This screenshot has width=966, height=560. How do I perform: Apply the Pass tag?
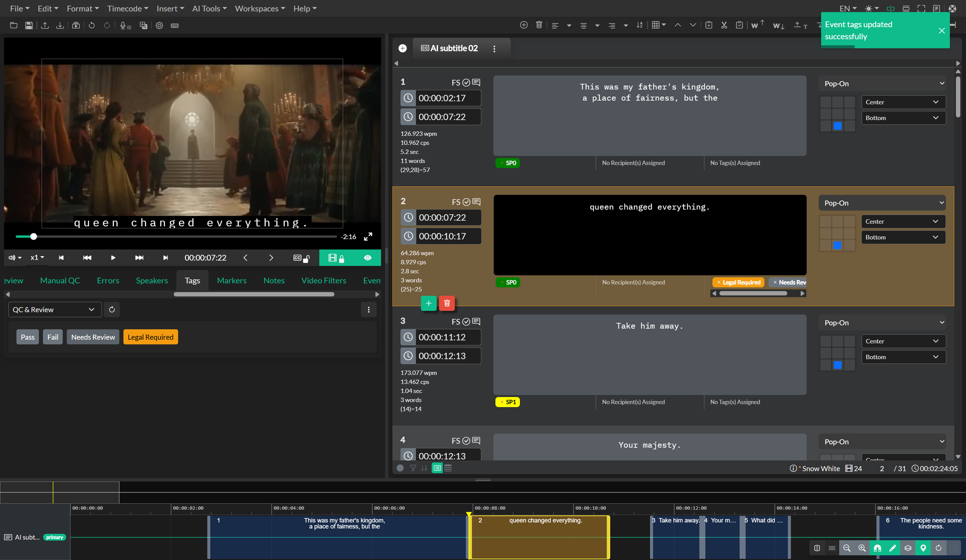[28, 337]
